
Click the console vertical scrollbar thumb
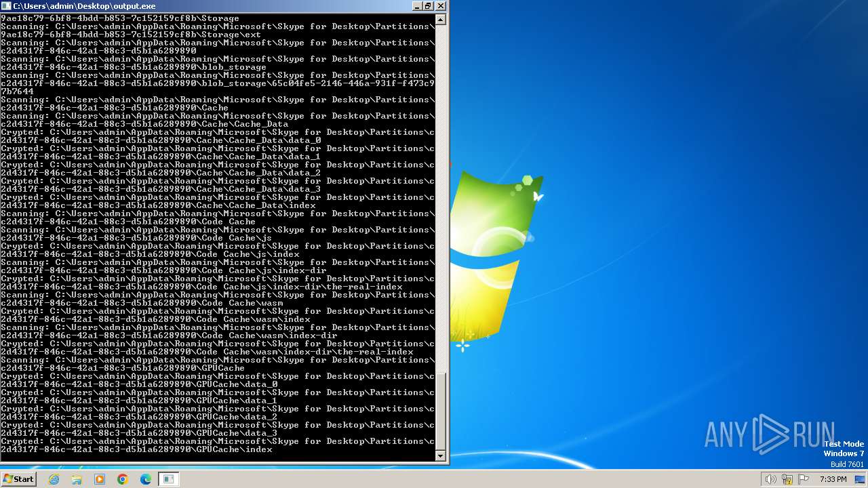point(441,411)
